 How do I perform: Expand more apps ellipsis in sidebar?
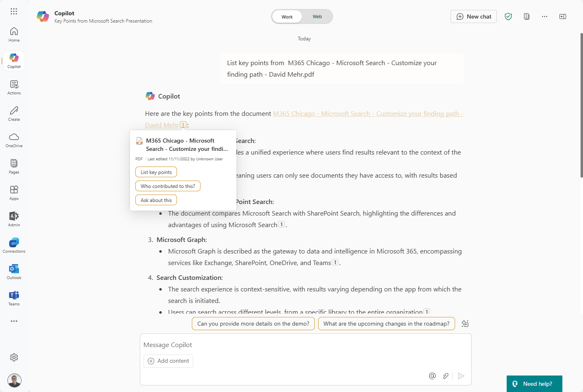click(14, 321)
